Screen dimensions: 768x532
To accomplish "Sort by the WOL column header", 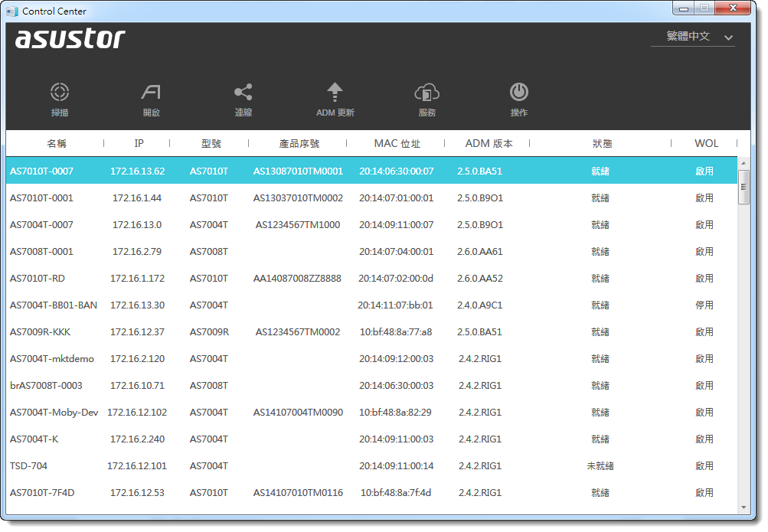I will 706,143.
